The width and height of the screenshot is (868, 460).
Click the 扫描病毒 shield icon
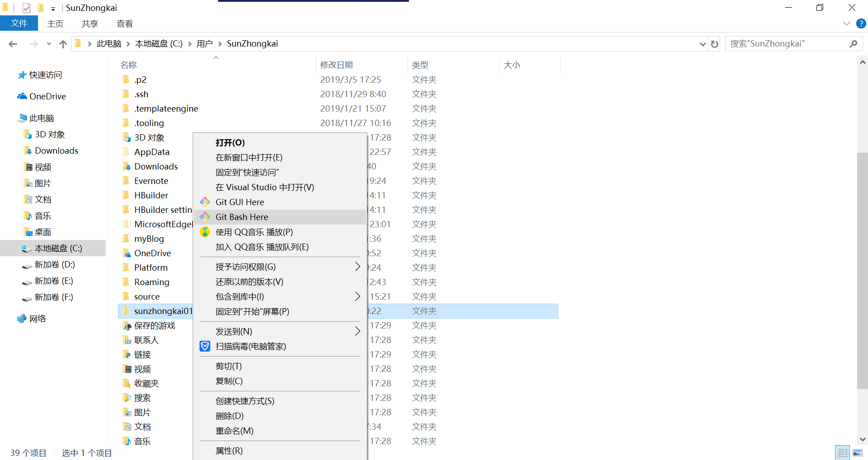205,347
